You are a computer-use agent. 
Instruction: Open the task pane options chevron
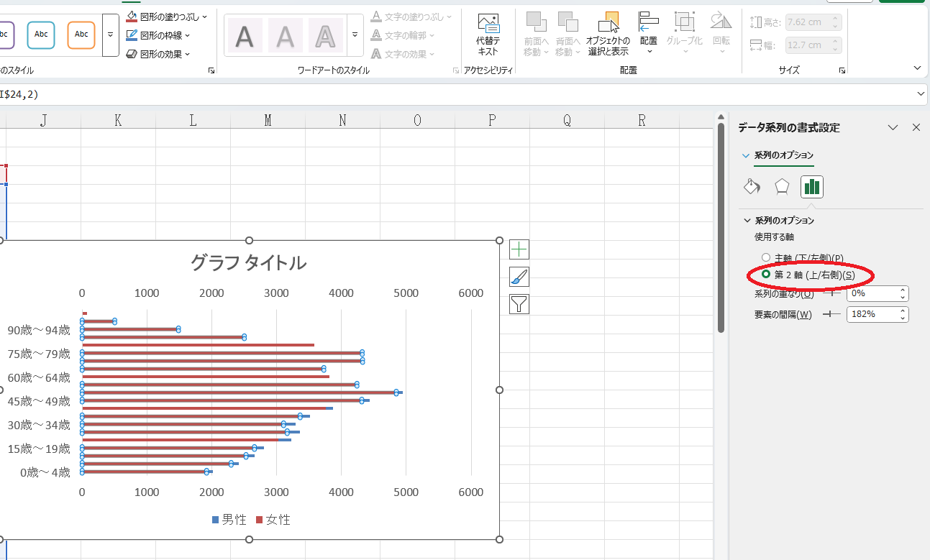coord(893,127)
